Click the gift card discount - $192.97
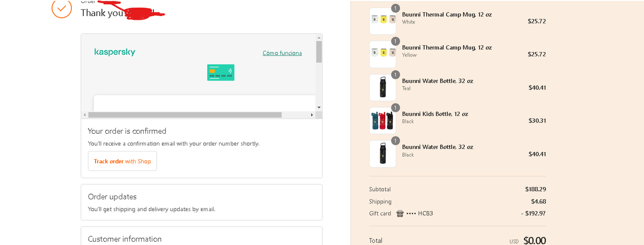644x245 pixels. (534, 213)
